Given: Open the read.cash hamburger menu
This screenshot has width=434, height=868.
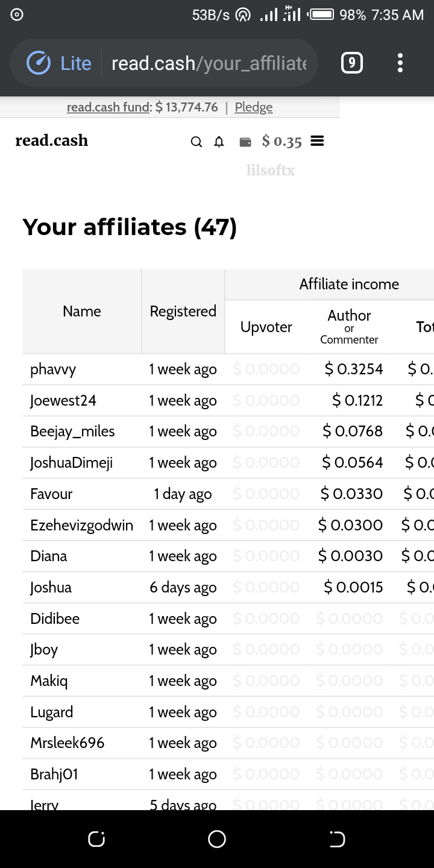Looking at the screenshot, I should (317, 141).
